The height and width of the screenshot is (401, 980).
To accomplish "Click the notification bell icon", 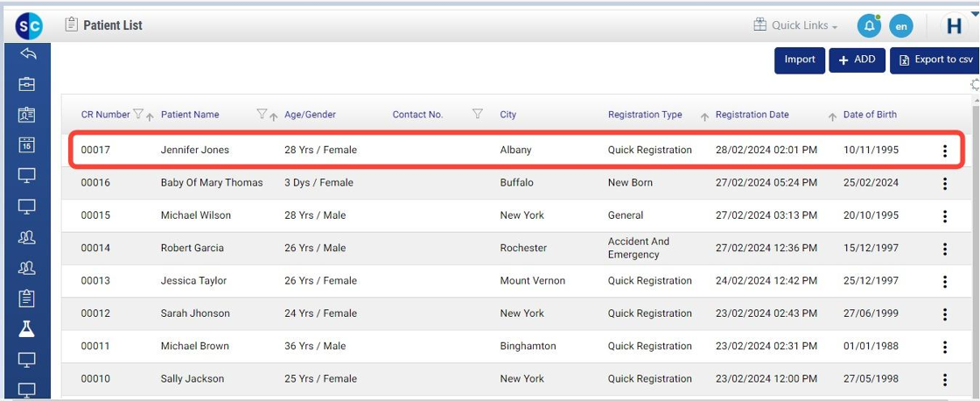I will pos(869,26).
